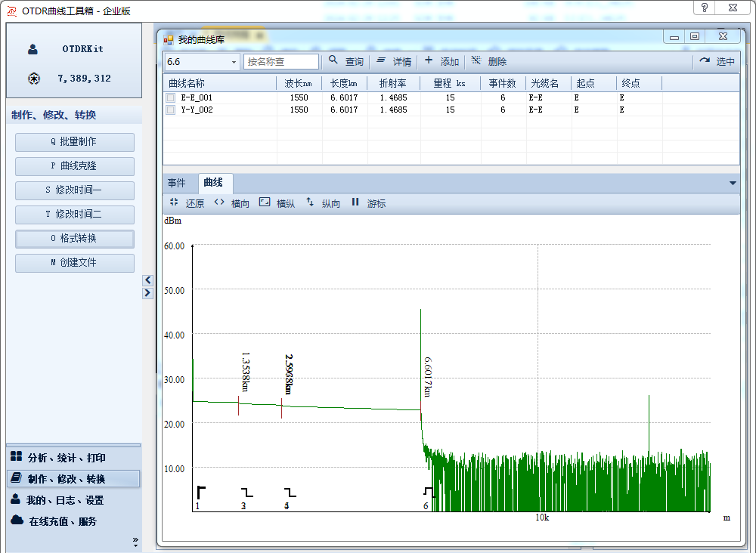756x553 pixels.
Task: Tick the Y-Y_002 curve checkbox
Action: pyautogui.click(x=171, y=110)
